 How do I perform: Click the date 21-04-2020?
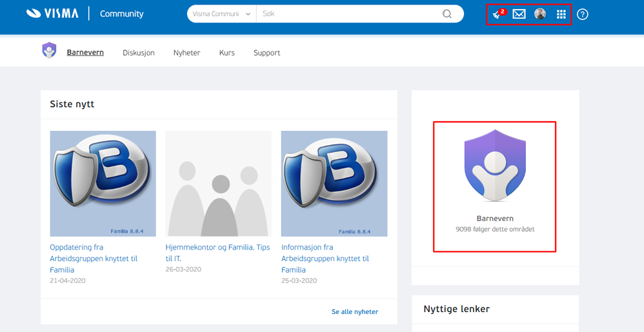[x=68, y=280]
